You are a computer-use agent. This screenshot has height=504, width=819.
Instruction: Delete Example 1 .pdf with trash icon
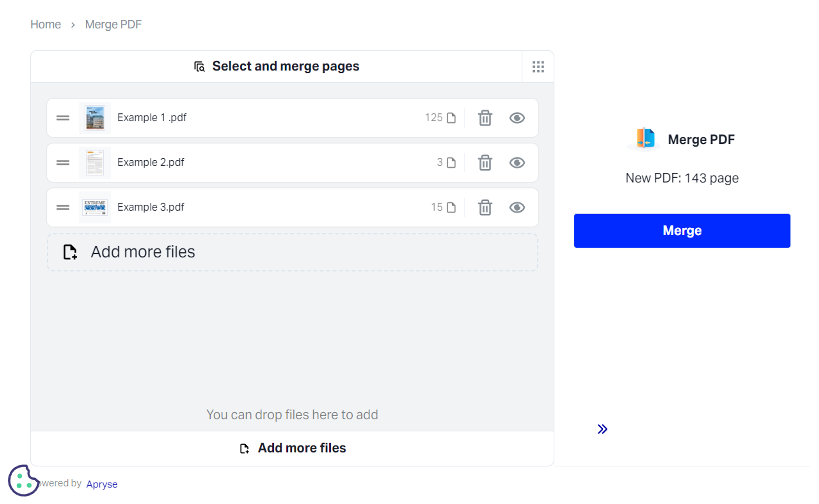[x=485, y=118]
